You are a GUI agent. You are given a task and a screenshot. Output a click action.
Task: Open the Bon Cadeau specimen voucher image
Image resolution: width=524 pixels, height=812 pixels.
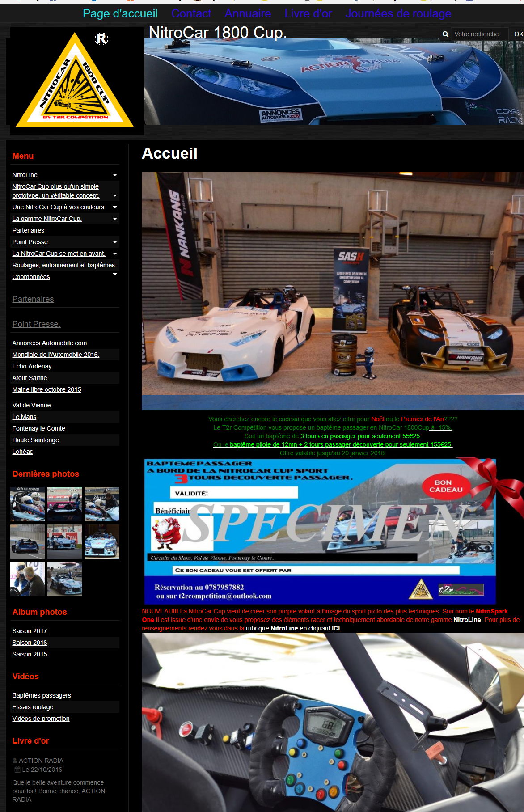tap(333, 531)
